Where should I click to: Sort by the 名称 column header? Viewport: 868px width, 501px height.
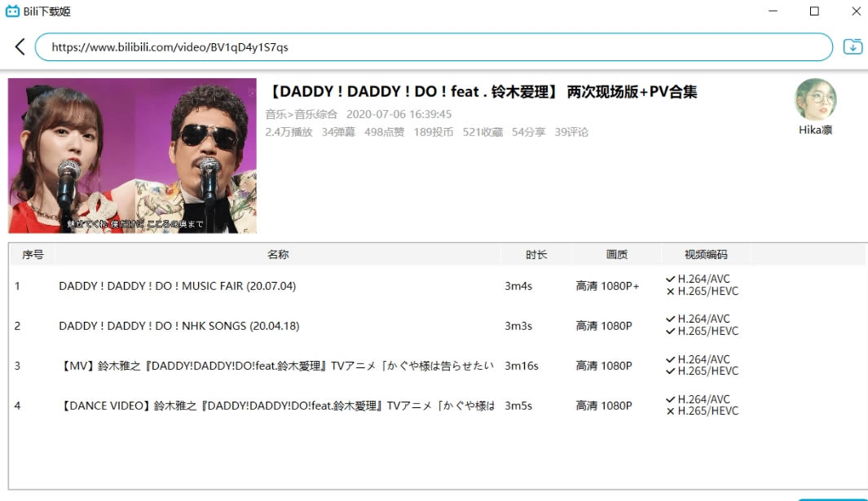(278, 255)
